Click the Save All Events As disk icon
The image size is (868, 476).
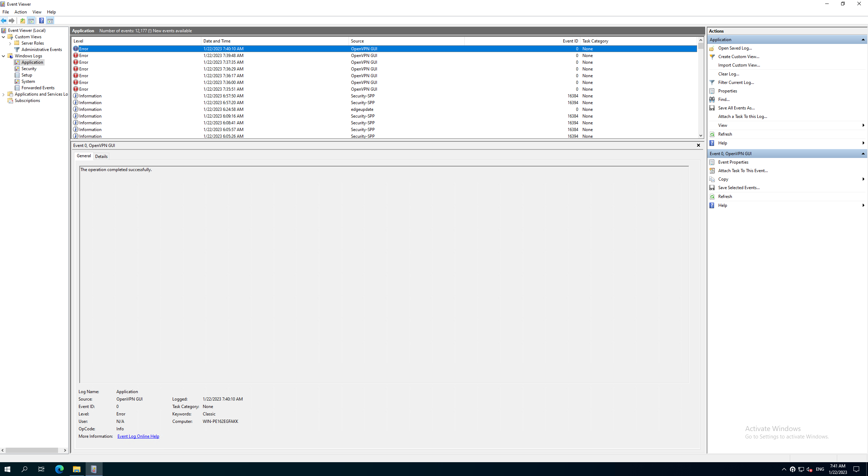click(712, 108)
